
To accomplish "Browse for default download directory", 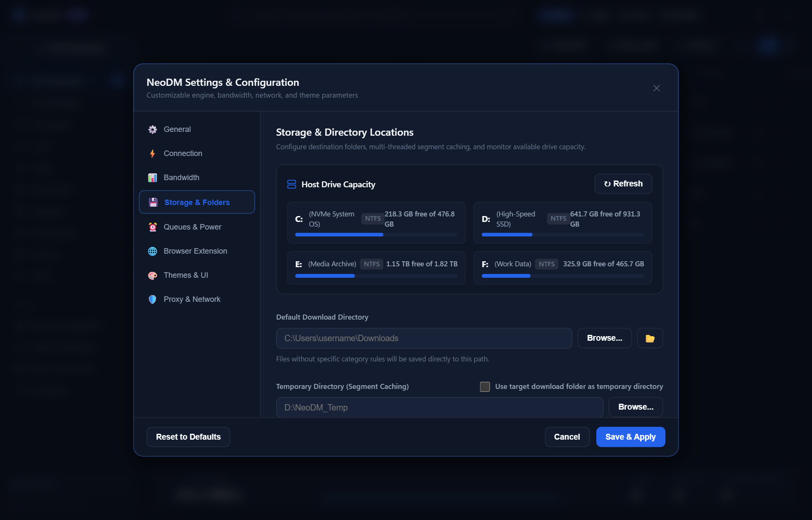I will 604,338.
